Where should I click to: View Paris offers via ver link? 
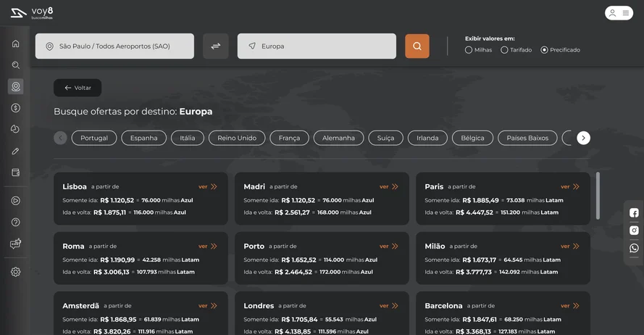569,186
